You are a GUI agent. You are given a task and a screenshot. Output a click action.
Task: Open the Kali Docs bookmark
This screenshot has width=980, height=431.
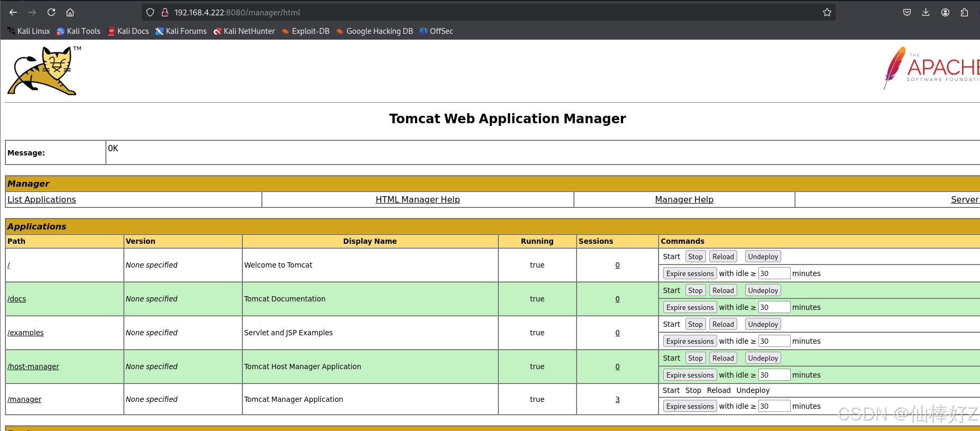point(128,31)
